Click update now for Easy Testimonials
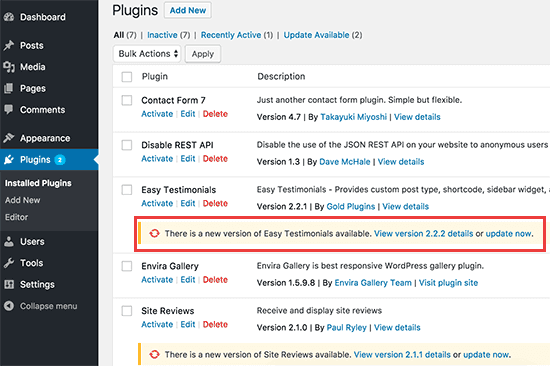This screenshot has height=366, width=550. (509, 233)
